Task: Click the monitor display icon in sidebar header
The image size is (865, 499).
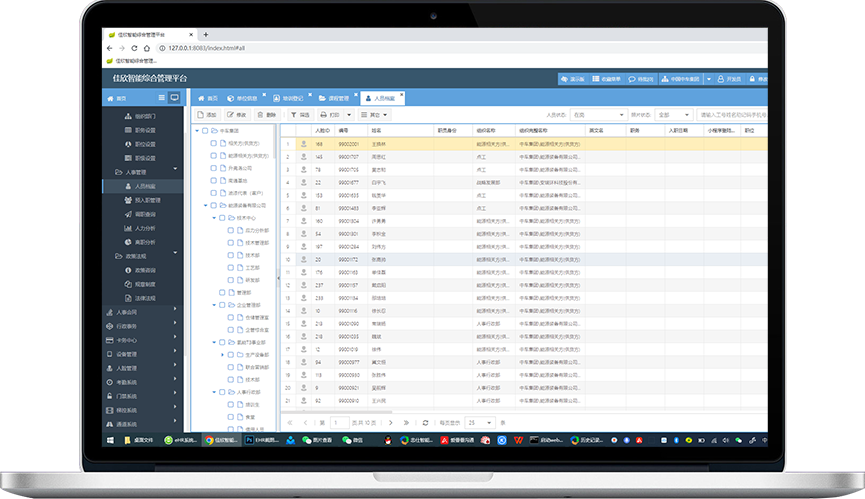Action: [x=174, y=98]
